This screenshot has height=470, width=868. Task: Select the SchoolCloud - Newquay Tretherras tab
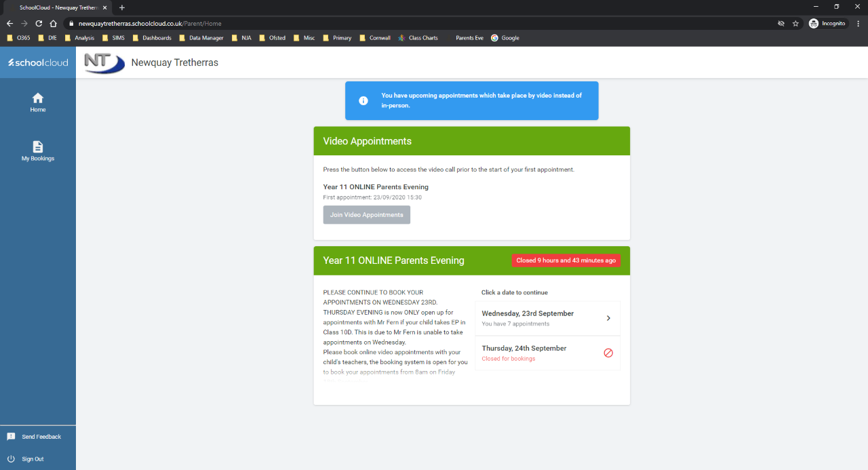click(x=58, y=7)
